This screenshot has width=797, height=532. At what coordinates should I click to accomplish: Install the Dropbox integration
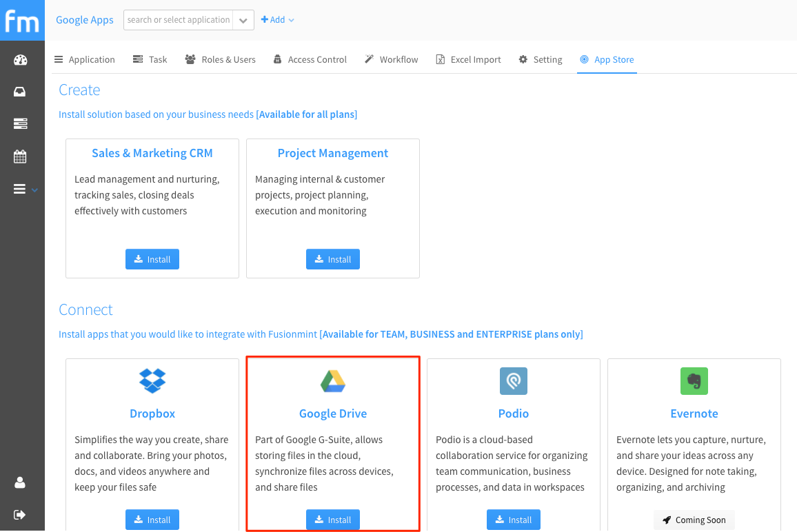pyautogui.click(x=152, y=520)
